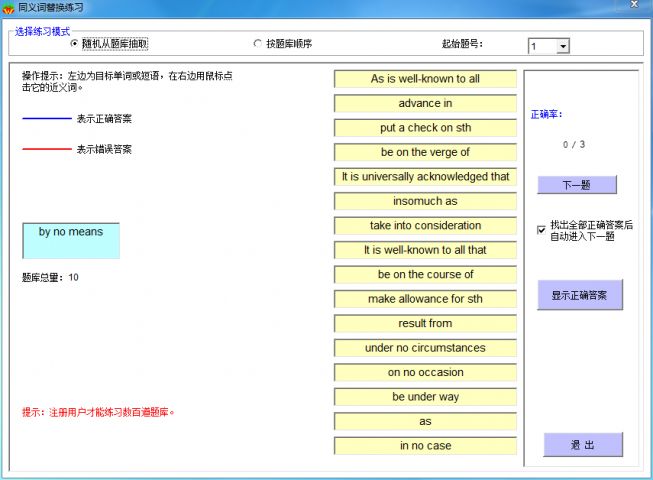Pick the 'As is well-known to all' option
The image size is (653, 480).
pyautogui.click(x=425, y=79)
